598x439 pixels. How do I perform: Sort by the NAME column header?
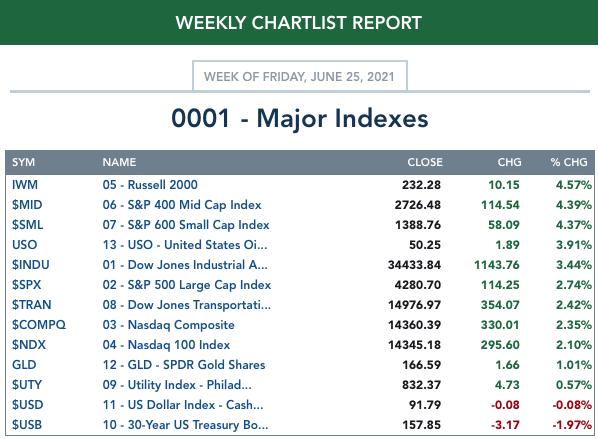[x=119, y=162]
